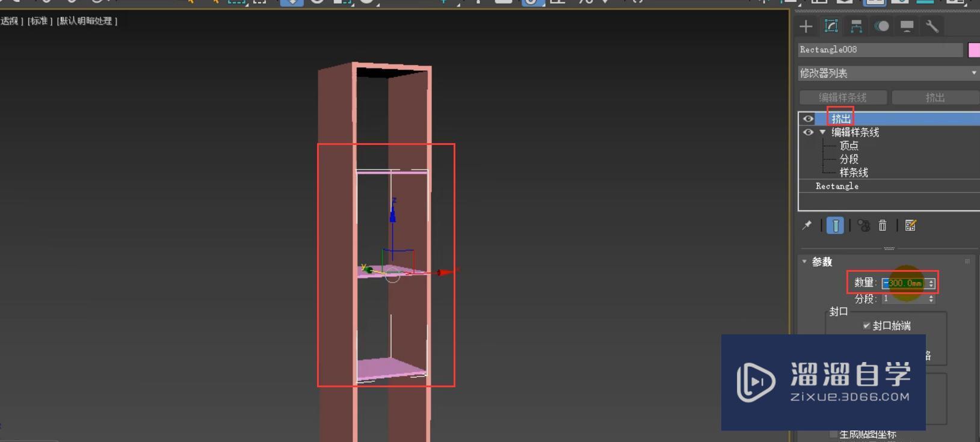Click the 编辑样条线 modifier button
Screen dimensions: 980x442
[x=843, y=97]
